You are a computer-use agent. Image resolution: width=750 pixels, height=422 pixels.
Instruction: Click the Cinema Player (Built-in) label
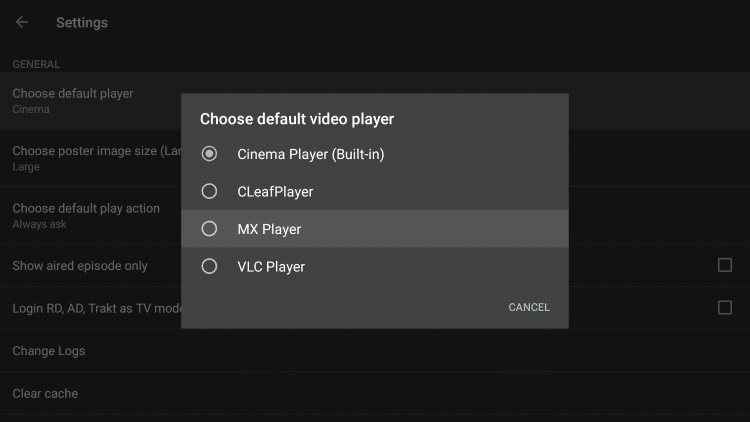click(311, 155)
